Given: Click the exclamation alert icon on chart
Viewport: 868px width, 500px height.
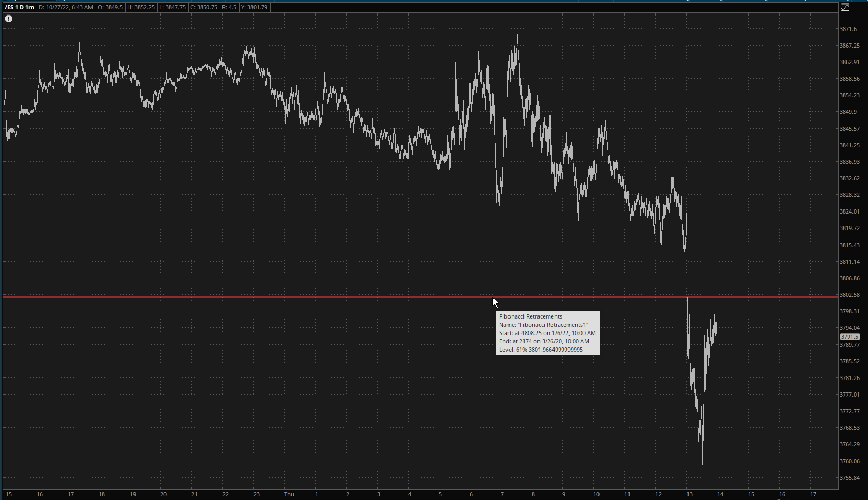Looking at the screenshot, I should point(9,19).
